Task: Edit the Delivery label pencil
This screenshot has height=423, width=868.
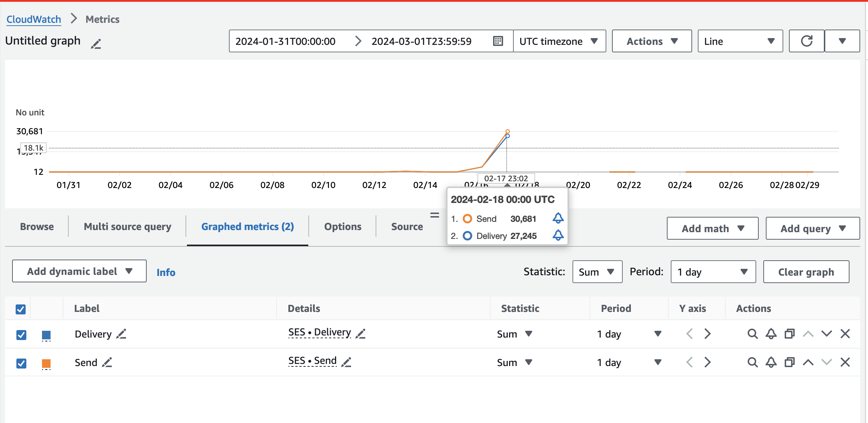Action: 121,334
